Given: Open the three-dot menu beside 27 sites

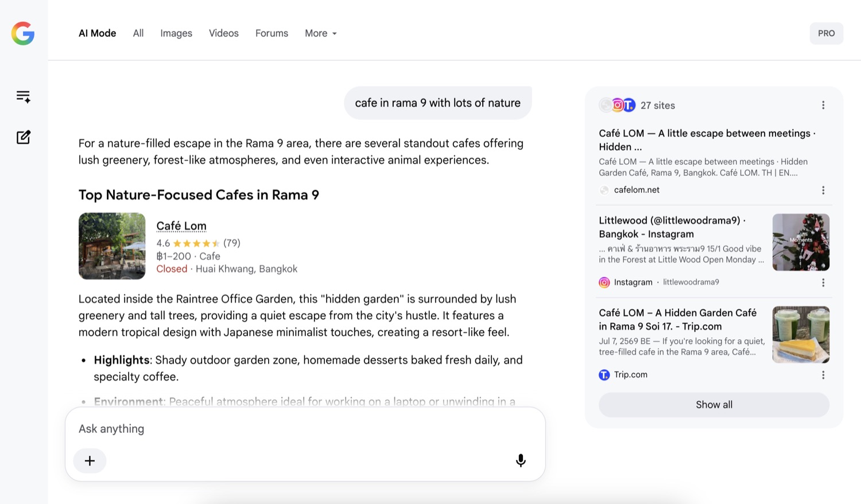Looking at the screenshot, I should tap(823, 105).
